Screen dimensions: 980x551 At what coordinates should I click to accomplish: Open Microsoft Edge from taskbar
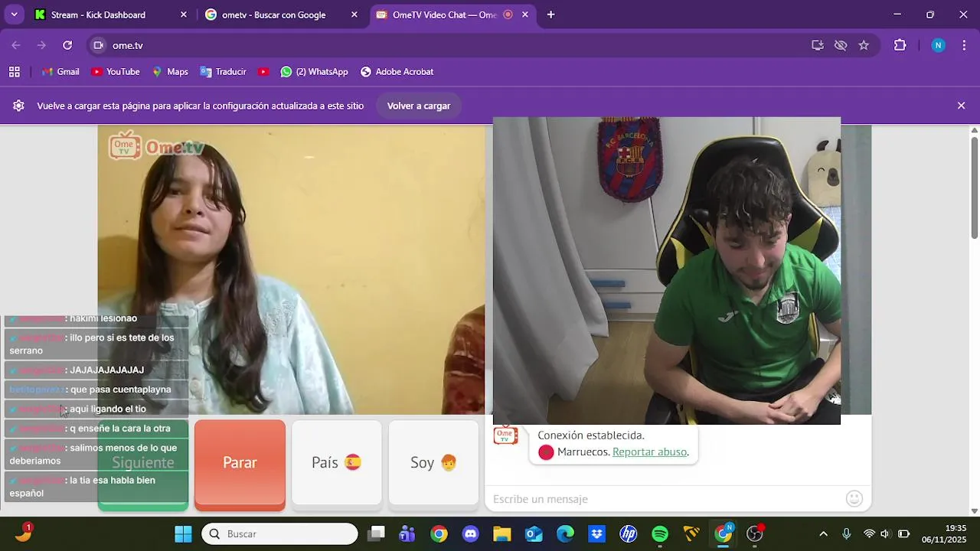tap(565, 533)
